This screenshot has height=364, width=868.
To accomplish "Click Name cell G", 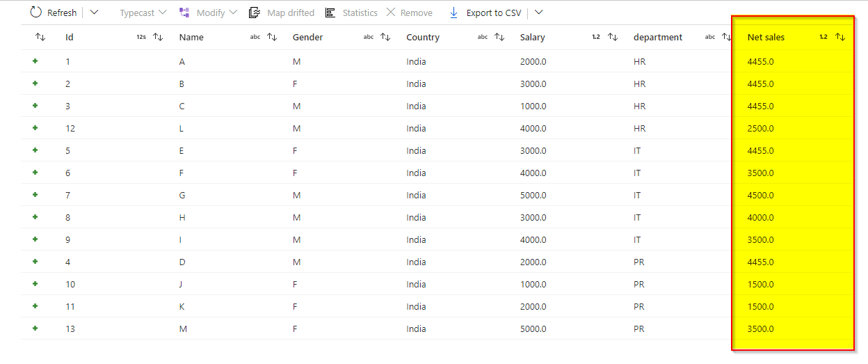I will coord(182,195).
